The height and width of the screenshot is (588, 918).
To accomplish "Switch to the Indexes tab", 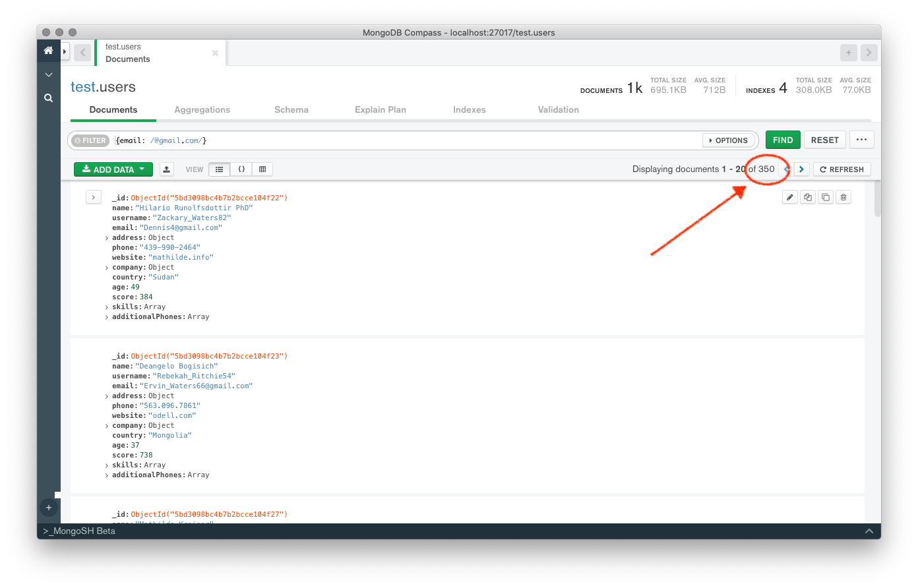I will pyautogui.click(x=469, y=110).
